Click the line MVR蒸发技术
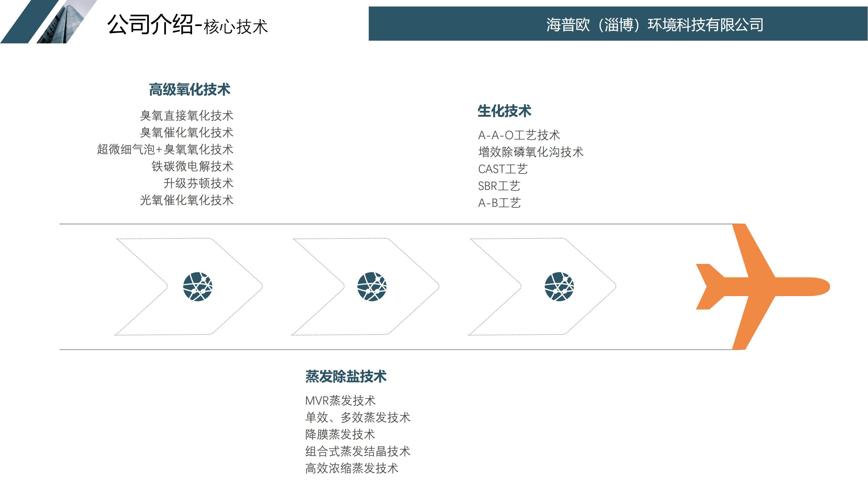 tap(340, 400)
